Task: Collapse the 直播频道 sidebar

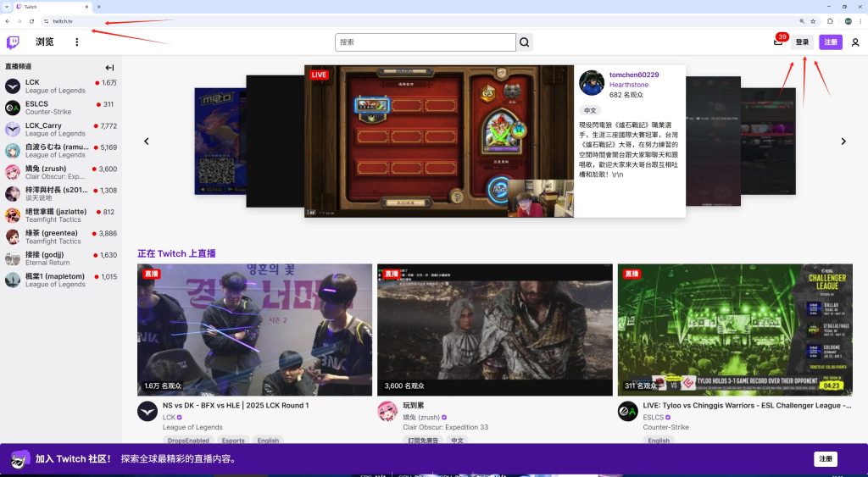Action: coord(109,68)
